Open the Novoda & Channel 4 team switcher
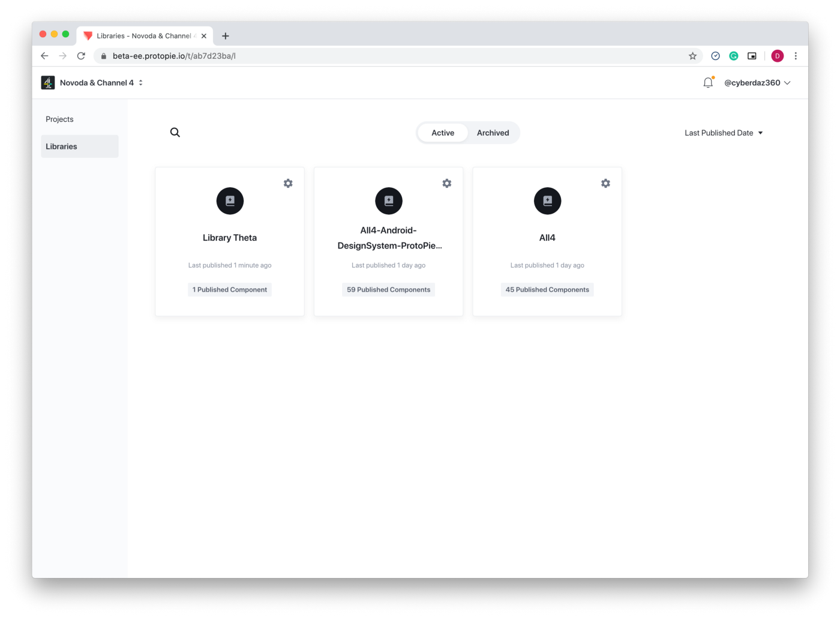Screen dimensions: 840x620 [101, 83]
